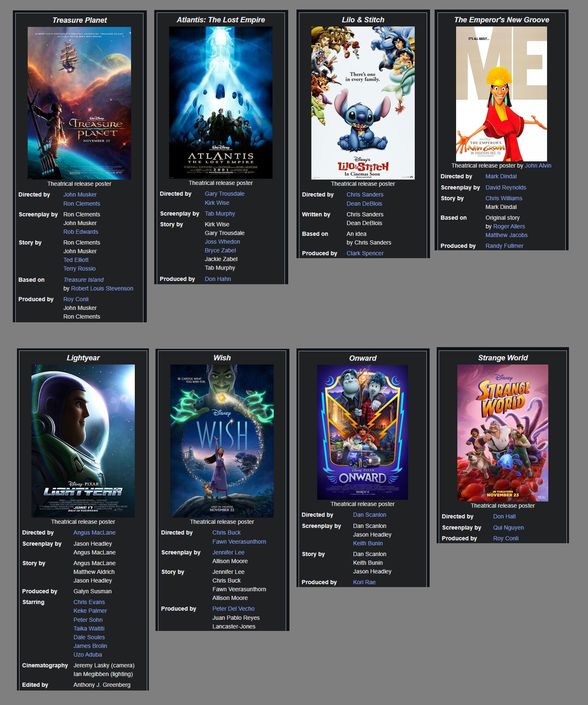Follow the Terry Rossio link
The image size is (588, 705).
click(x=79, y=269)
